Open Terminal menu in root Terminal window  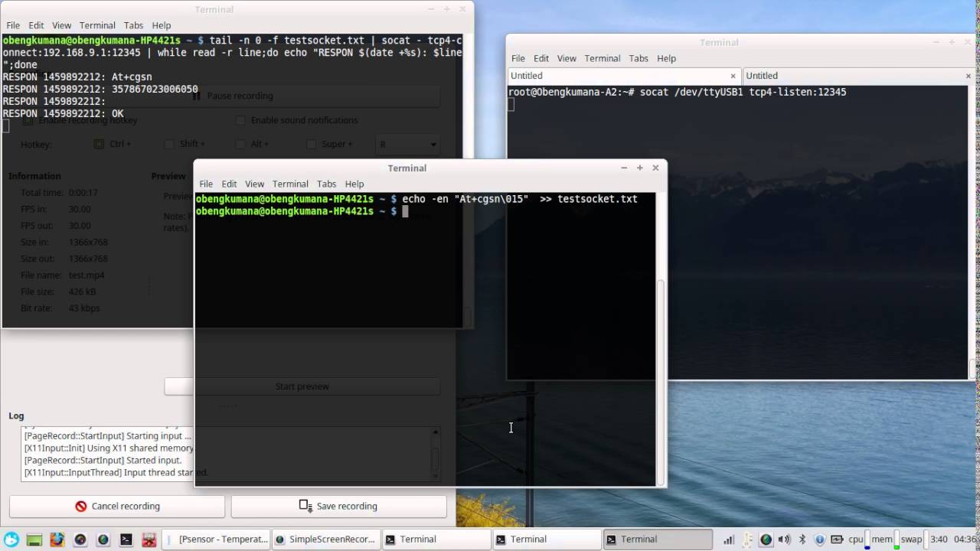602,58
